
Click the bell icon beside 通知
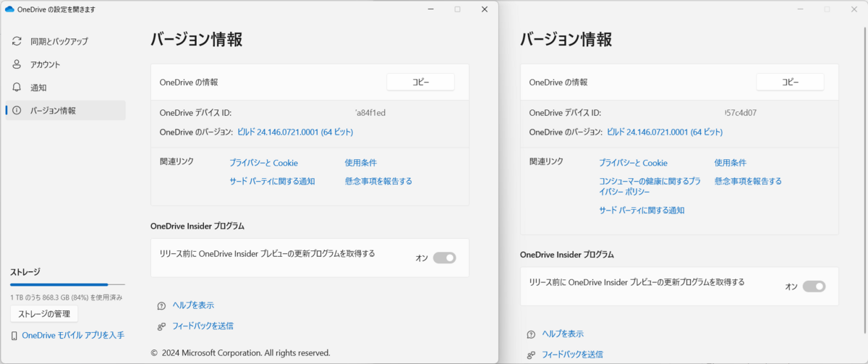pos(17,88)
